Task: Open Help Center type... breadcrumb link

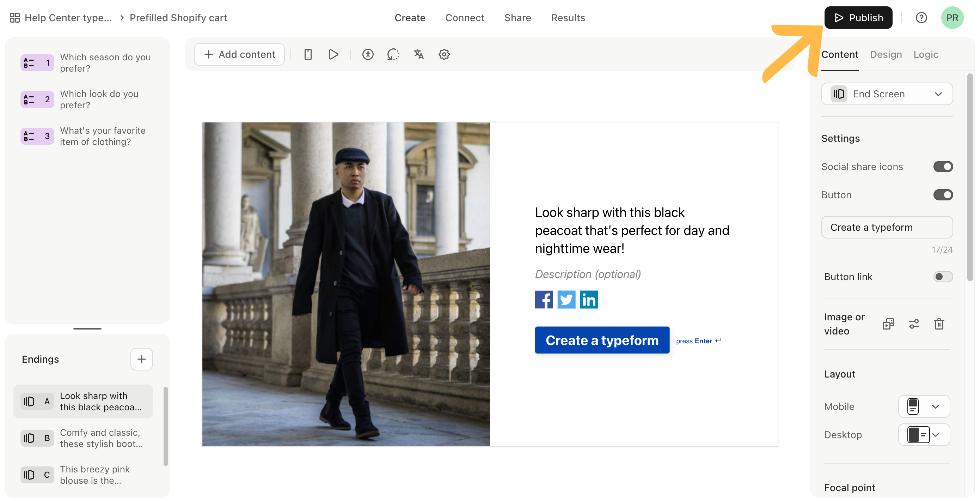Action: click(x=68, y=18)
